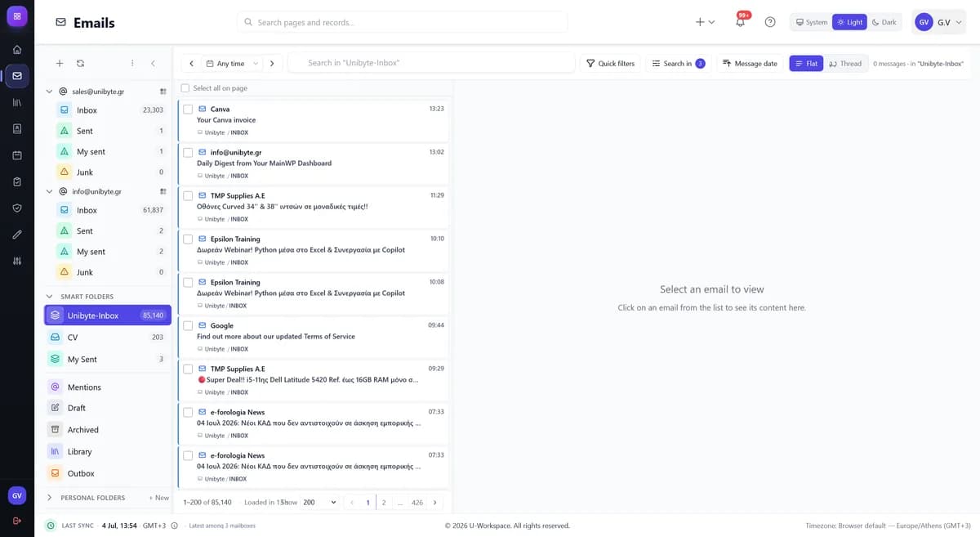
Task: Tick the checkbox for Canva email
Action: pos(188,109)
